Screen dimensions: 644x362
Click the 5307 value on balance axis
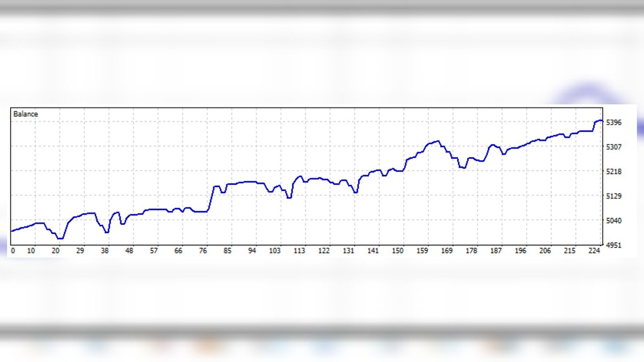(x=614, y=147)
